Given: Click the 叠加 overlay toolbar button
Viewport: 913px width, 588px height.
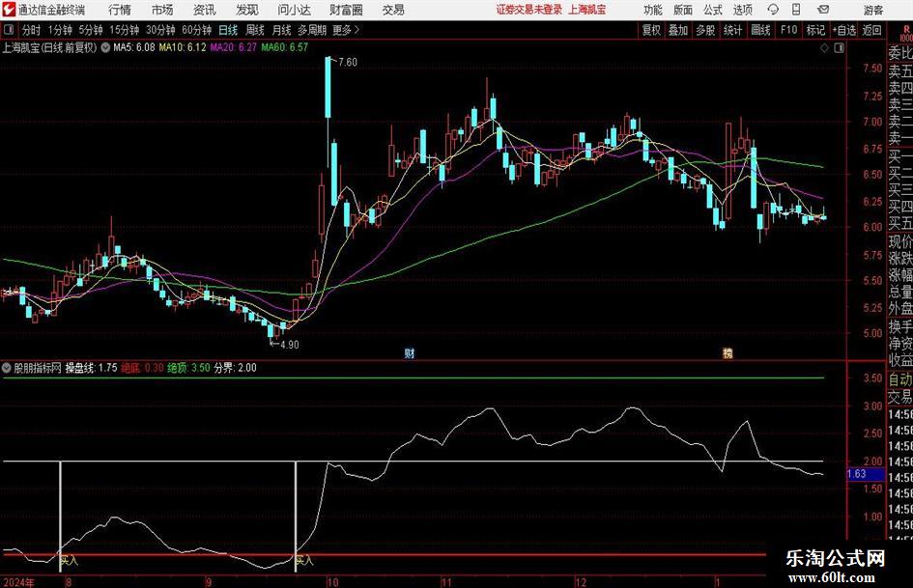Looking at the screenshot, I should [678, 30].
